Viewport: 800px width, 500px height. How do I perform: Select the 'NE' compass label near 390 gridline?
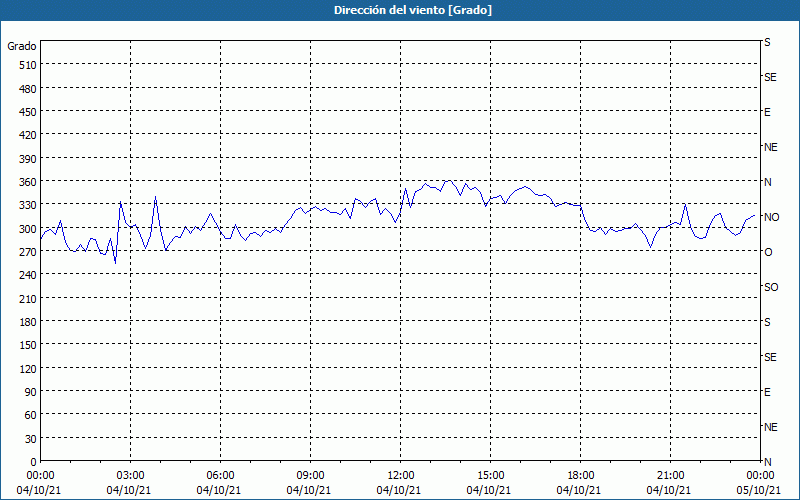771,147
